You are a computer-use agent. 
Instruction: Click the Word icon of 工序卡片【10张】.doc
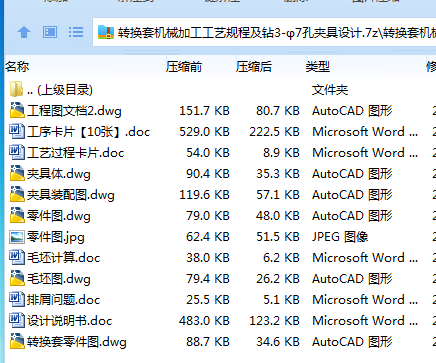tap(17, 131)
